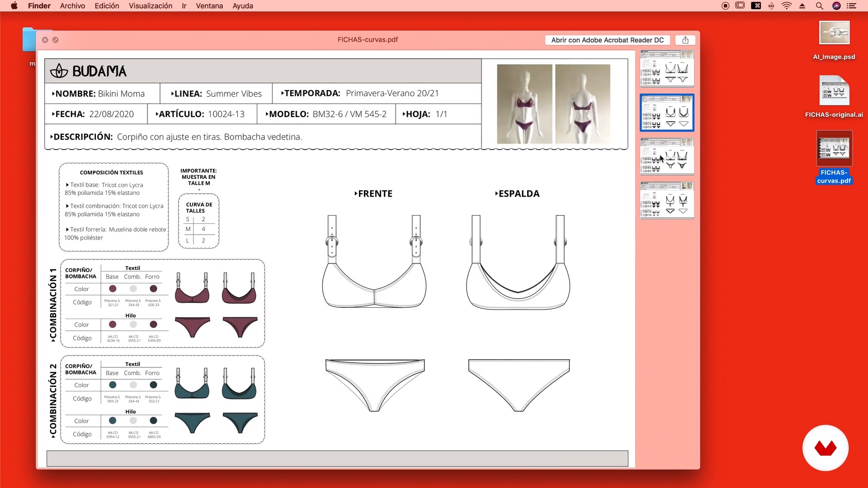Click the model text 'BM32-6 / VM 545-2'
The width and height of the screenshot is (868, 488).
pos(349,114)
